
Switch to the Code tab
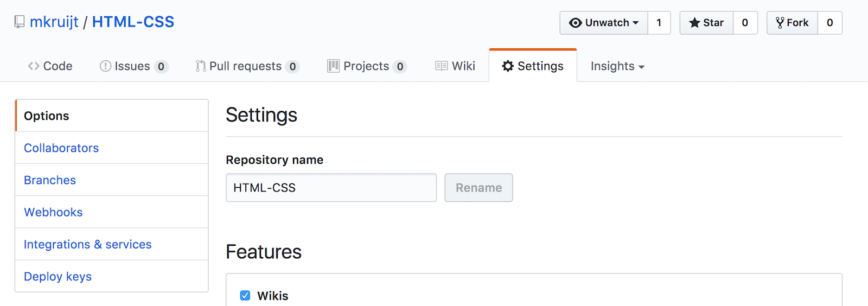[50, 66]
